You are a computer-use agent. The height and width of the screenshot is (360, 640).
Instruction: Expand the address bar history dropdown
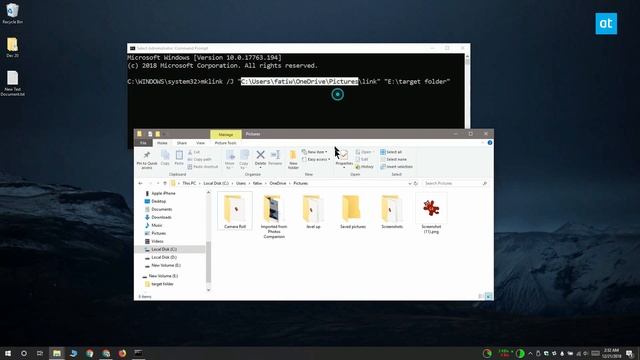pos(409,183)
